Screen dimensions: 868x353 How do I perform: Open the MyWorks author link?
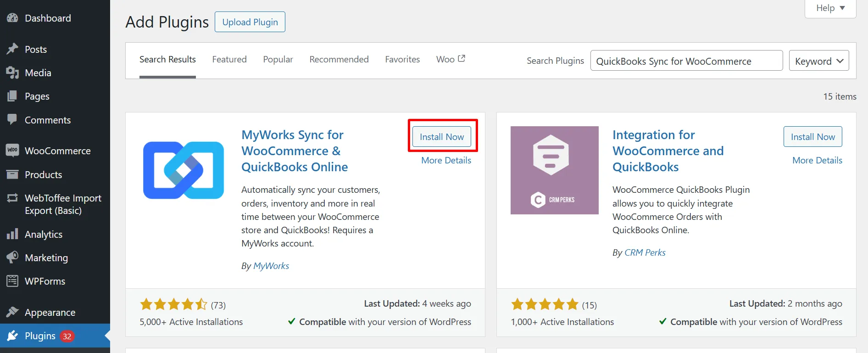point(271,266)
